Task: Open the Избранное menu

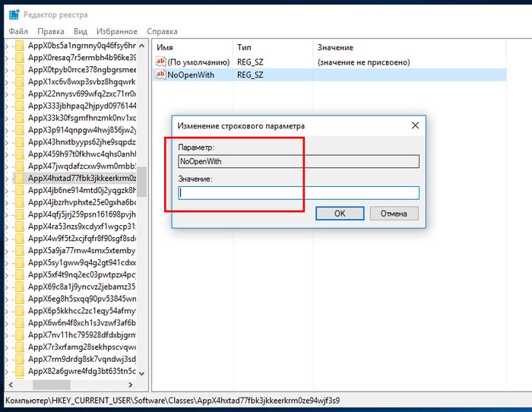Action: (x=117, y=32)
